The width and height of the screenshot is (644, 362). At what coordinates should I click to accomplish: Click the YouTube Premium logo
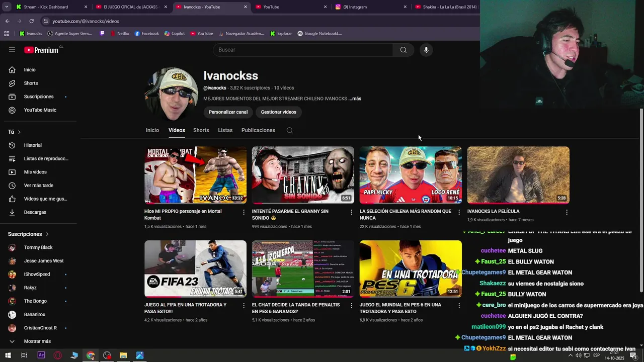(x=41, y=50)
